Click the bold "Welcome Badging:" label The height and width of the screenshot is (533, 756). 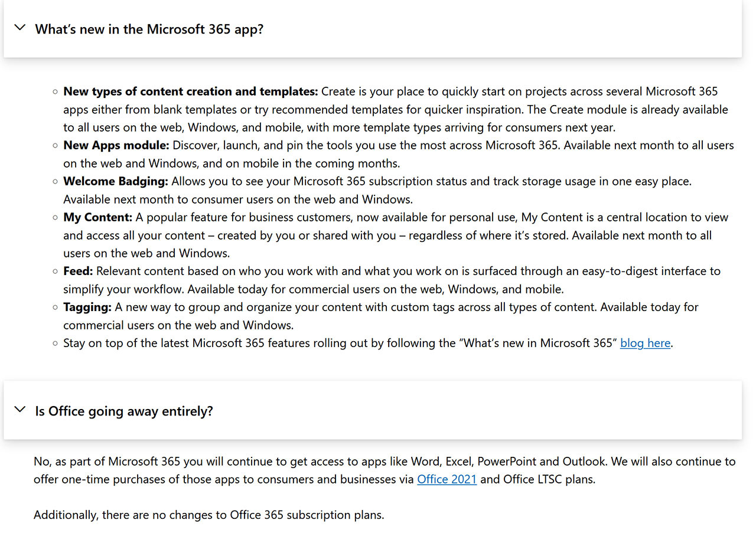point(116,181)
